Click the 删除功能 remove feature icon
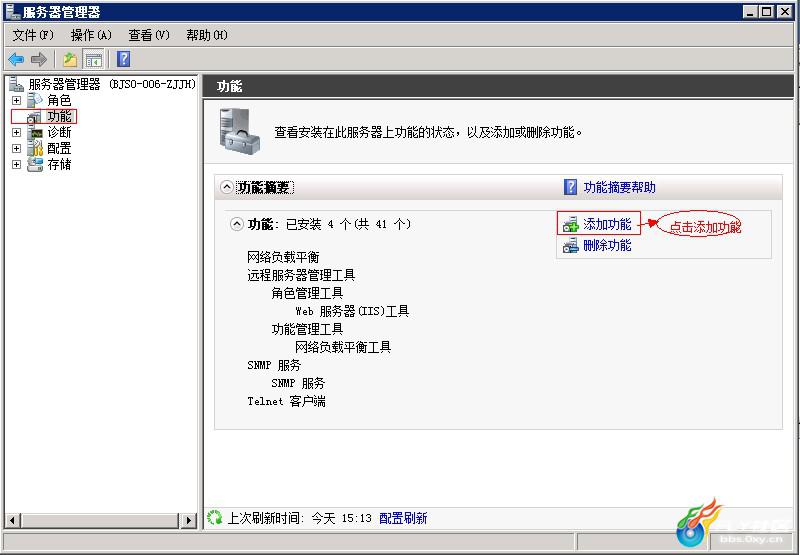Image resolution: width=800 pixels, height=555 pixels. pos(570,246)
